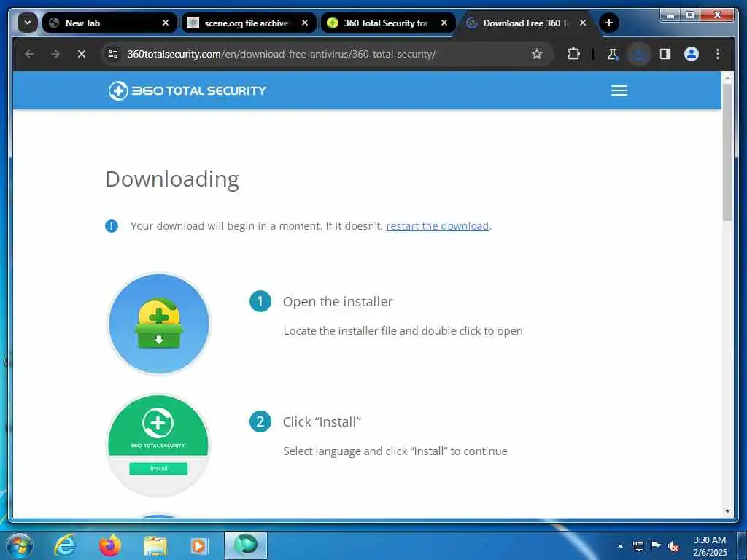Image resolution: width=747 pixels, height=560 pixels.
Task: View site information icon in address bar
Action: 113,54
